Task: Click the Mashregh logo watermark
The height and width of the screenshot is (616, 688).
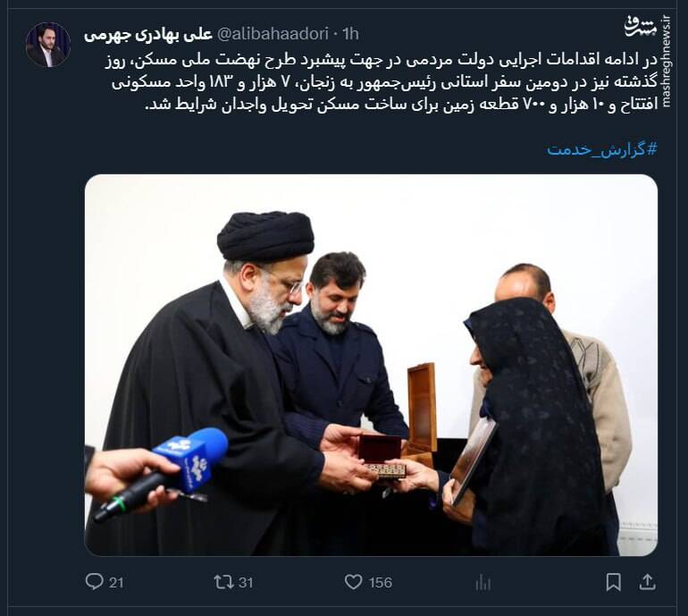Action: pyautogui.click(x=641, y=26)
